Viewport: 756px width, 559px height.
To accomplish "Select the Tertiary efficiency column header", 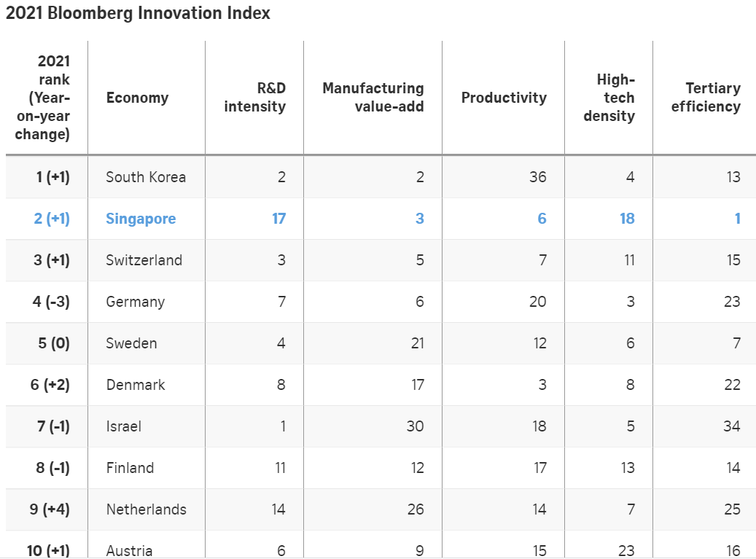I will (x=706, y=98).
